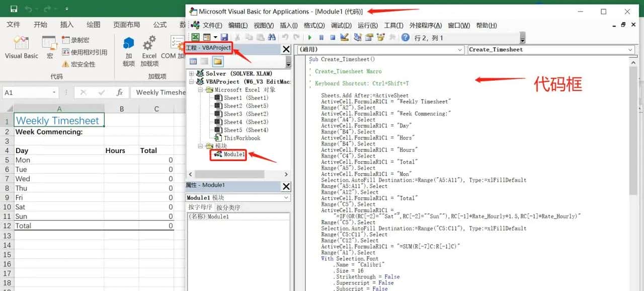
Task: Click the Design Mode toolbar icon
Action: (x=345, y=37)
